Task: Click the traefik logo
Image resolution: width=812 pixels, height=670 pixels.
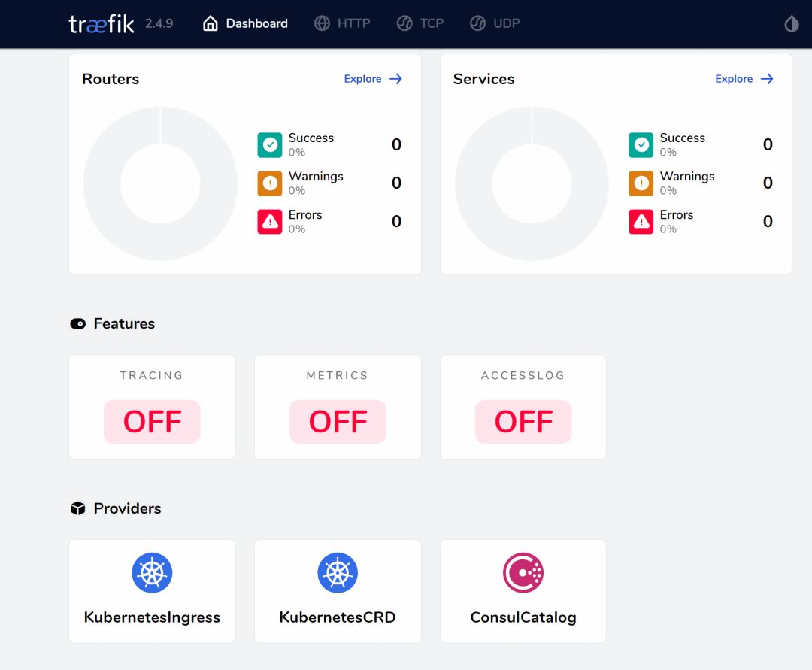Action: click(101, 24)
